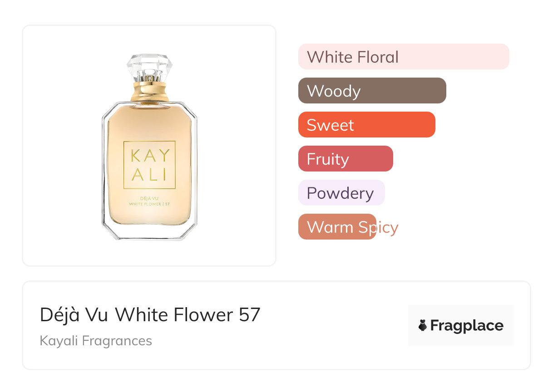This screenshot has height=392, width=553.
Task: Select the Woody accord bar
Action: click(372, 91)
